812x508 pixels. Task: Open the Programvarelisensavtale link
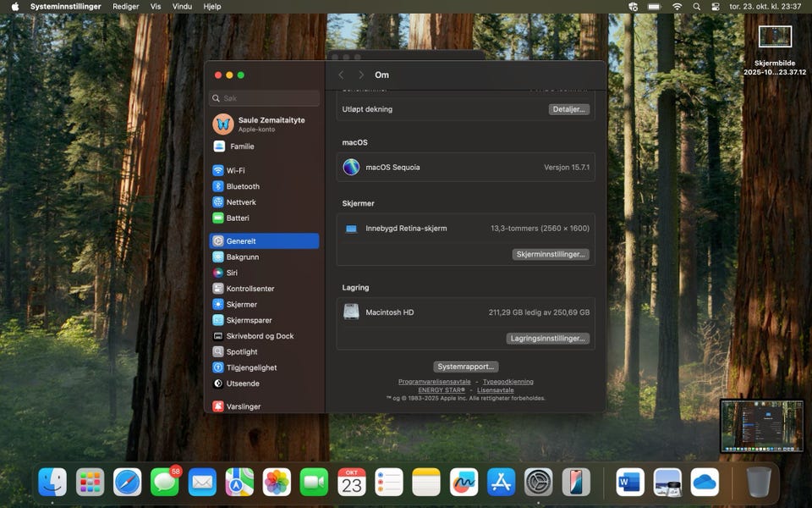tap(434, 382)
